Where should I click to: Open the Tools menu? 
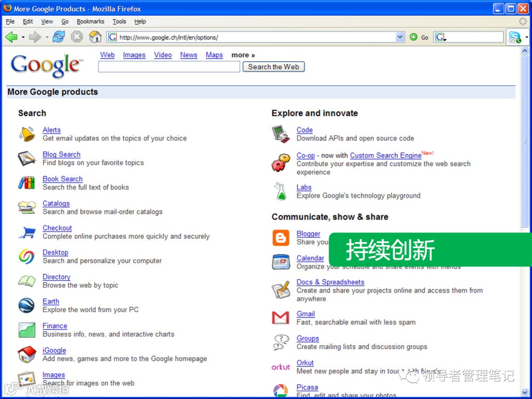(119, 21)
